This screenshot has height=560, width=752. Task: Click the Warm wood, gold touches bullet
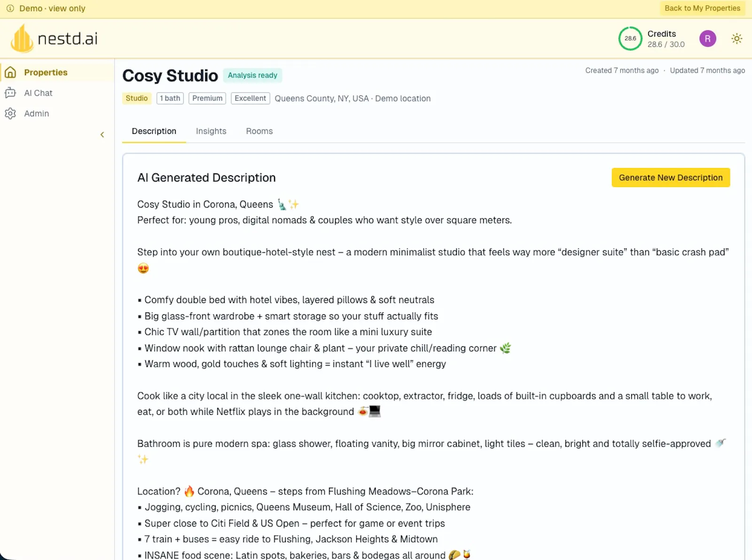tap(291, 364)
